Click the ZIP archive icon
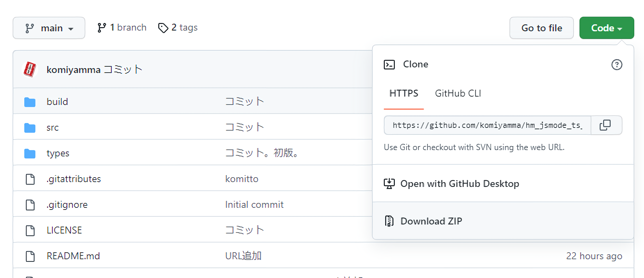This screenshot has width=644, height=278. [389, 221]
